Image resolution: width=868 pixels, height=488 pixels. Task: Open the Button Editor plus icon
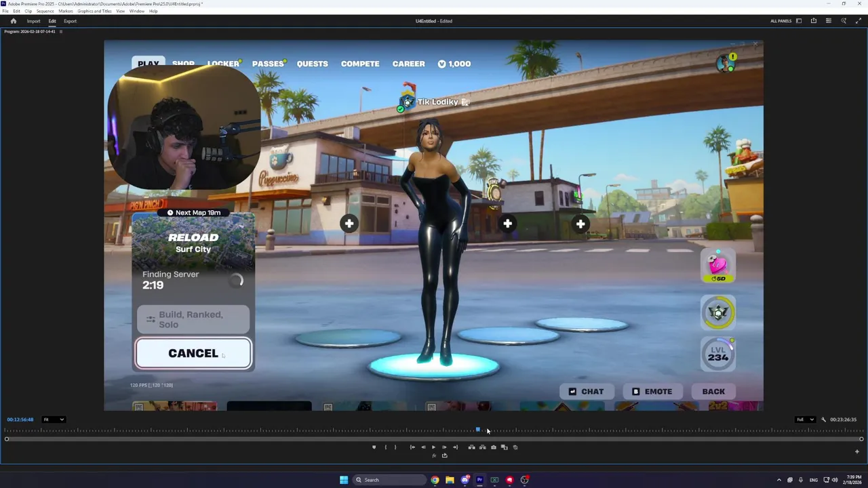pos(856,452)
